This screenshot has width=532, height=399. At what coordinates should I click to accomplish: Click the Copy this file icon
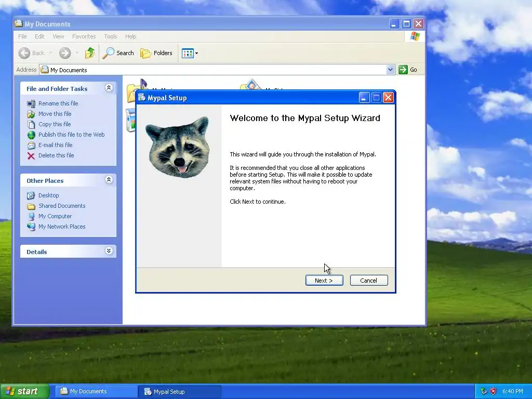coord(31,125)
